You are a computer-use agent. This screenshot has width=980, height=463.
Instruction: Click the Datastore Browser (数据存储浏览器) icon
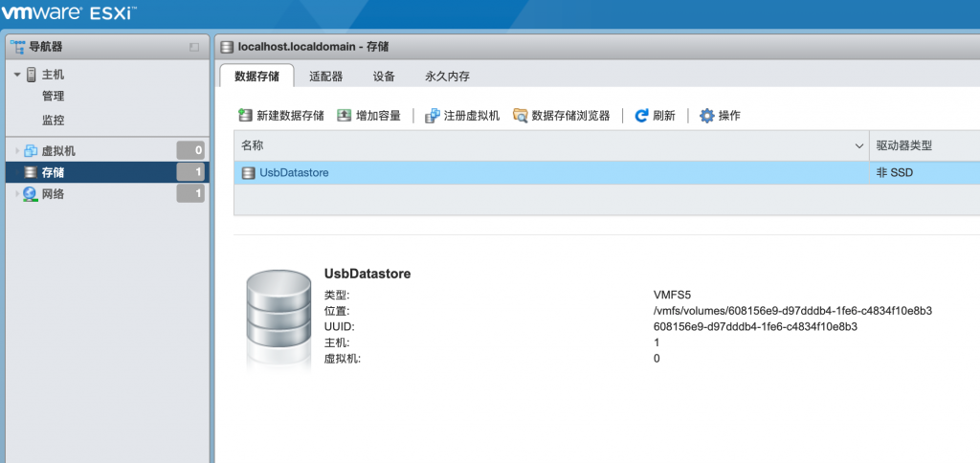pyautogui.click(x=520, y=116)
